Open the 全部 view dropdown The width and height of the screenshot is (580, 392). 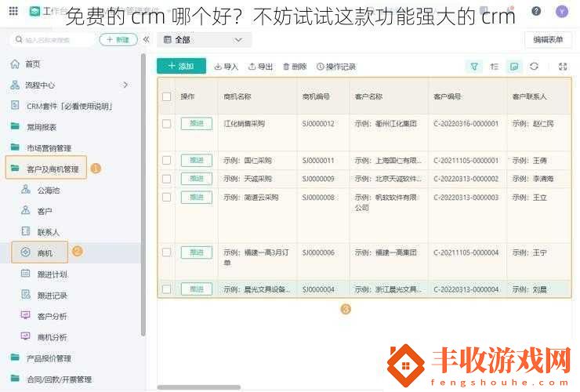click(204, 40)
